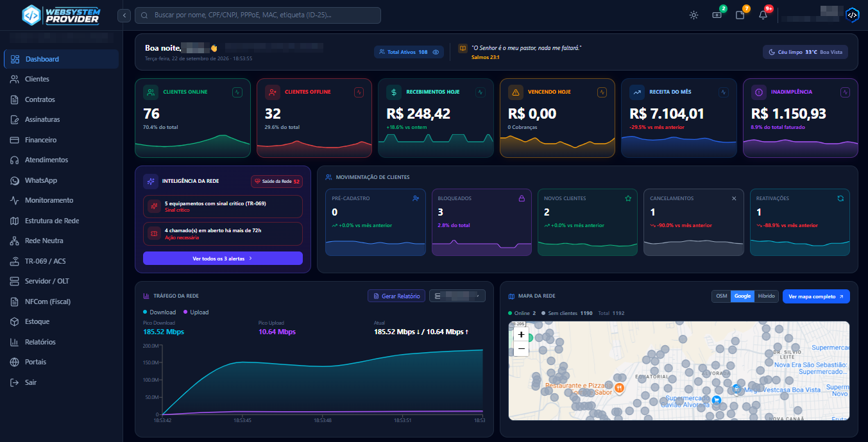Viewport: 868px width, 442px height.
Task: Click the Céu limpo weather widget
Action: pos(805,52)
